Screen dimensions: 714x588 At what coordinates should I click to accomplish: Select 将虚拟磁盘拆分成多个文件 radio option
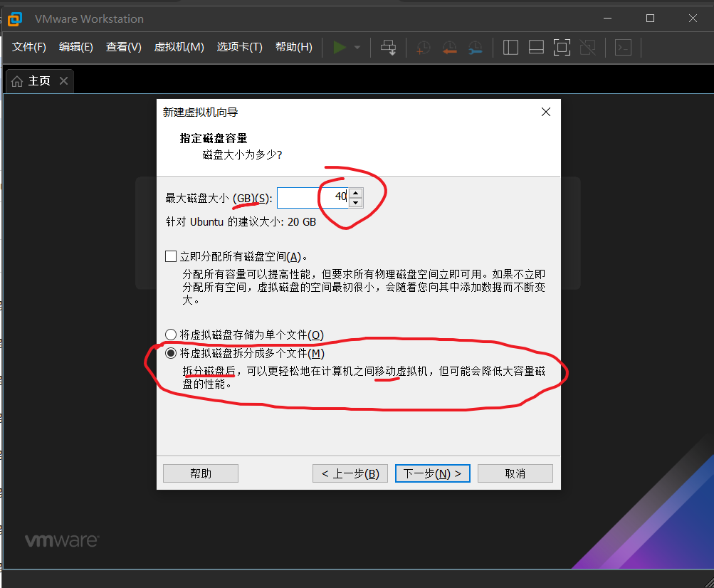click(x=171, y=353)
